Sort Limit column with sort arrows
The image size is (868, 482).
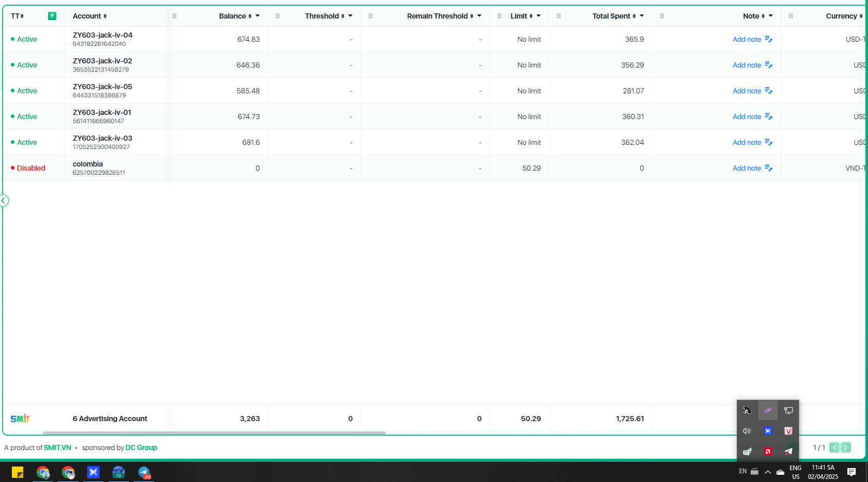(x=531, y=16)
